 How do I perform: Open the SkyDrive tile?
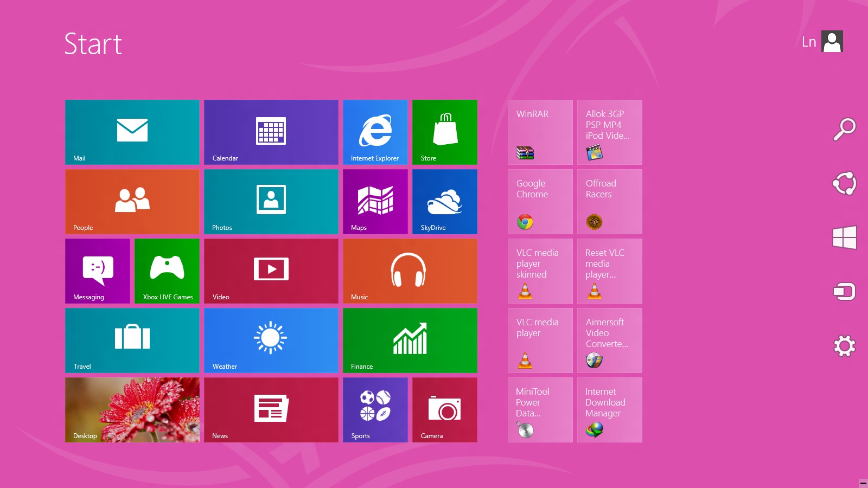coord(445,202)
